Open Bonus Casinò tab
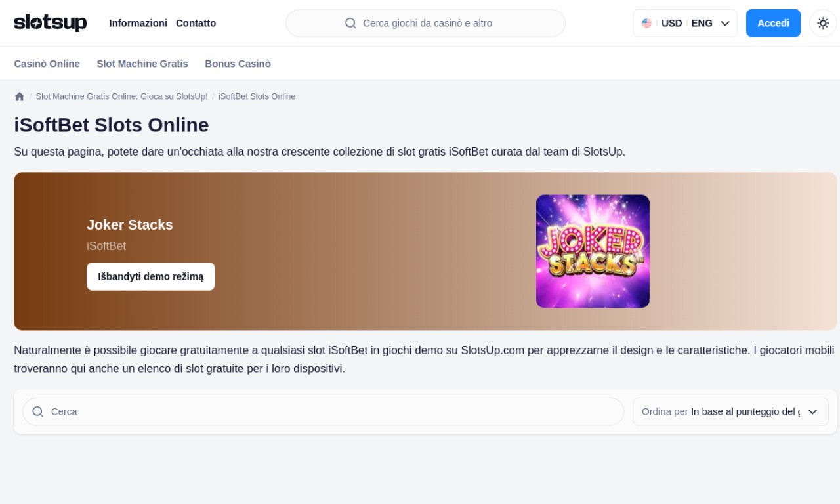Image resolution: width=840 pixels, height=504 pixels. (x=238, y=64)
